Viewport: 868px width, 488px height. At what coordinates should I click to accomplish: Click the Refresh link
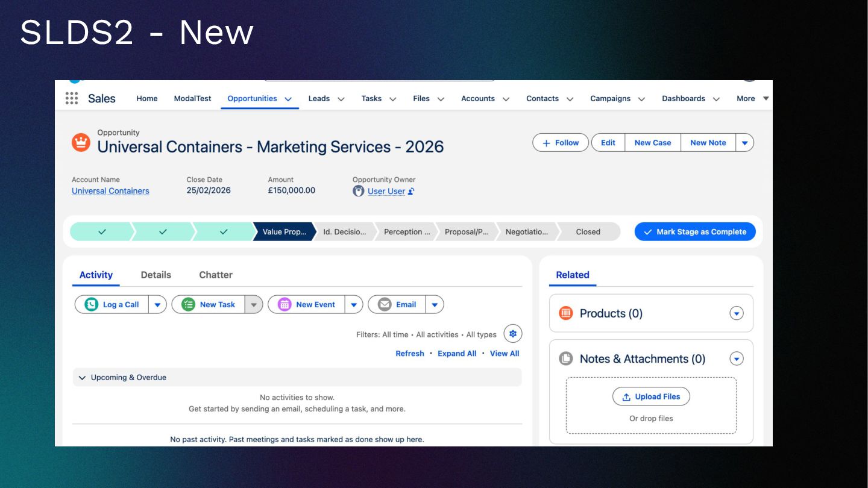[x=410, y=354]
